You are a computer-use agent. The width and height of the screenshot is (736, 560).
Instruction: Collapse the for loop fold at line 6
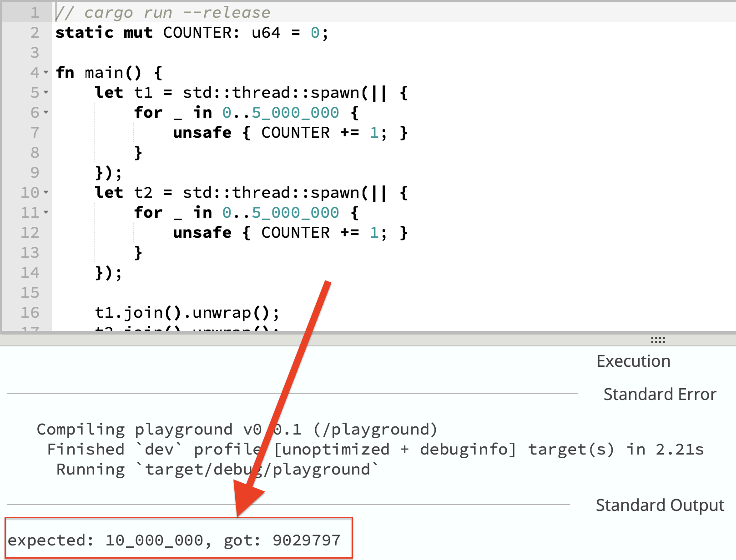(x=47, y=112)
